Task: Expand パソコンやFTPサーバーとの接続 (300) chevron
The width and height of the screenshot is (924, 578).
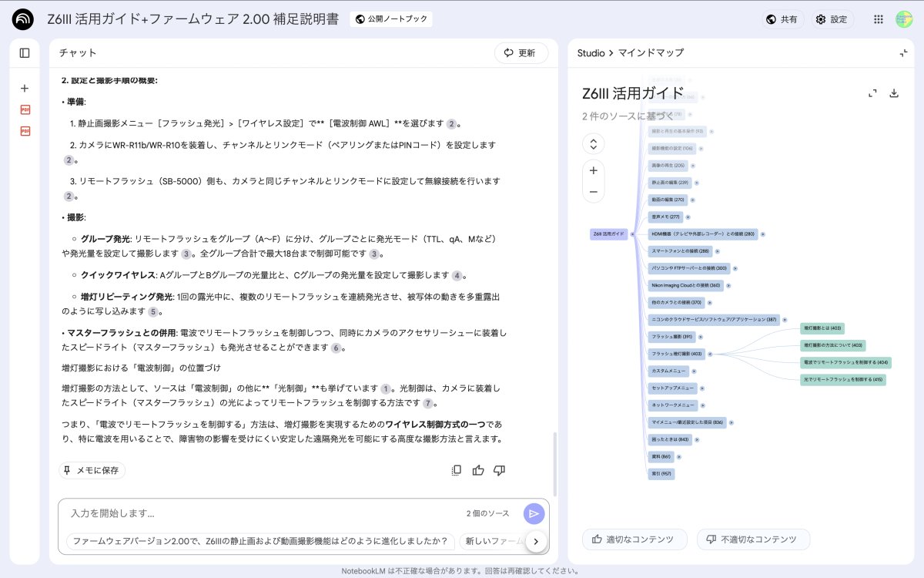Action: click(x=735, y=268)
